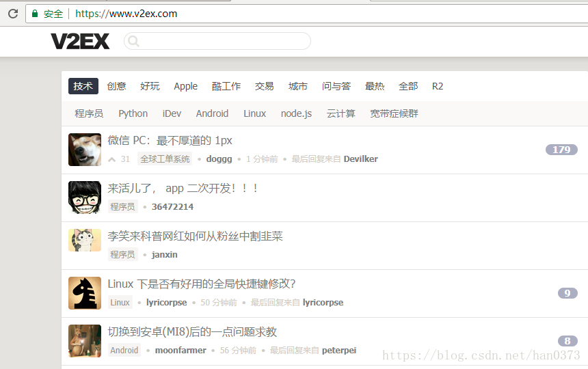This screenshot has width=588, height=369.
Task: Open janxin's cat avatar
Action: click(85, 240)
